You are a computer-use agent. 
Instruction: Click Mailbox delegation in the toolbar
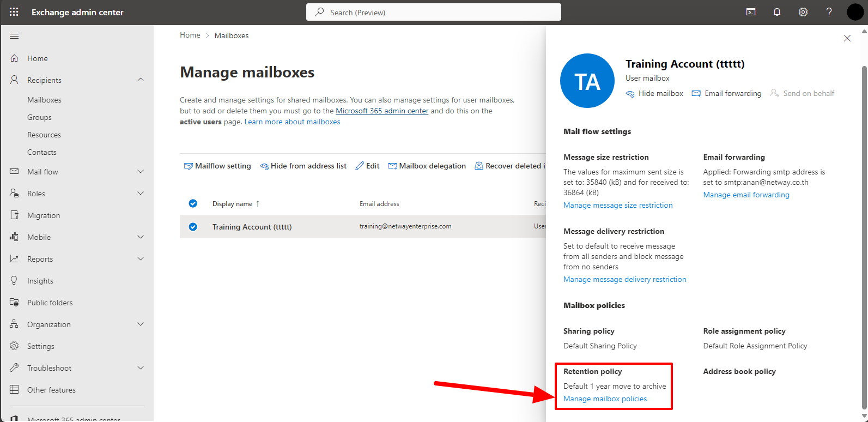tap(427, 166)
